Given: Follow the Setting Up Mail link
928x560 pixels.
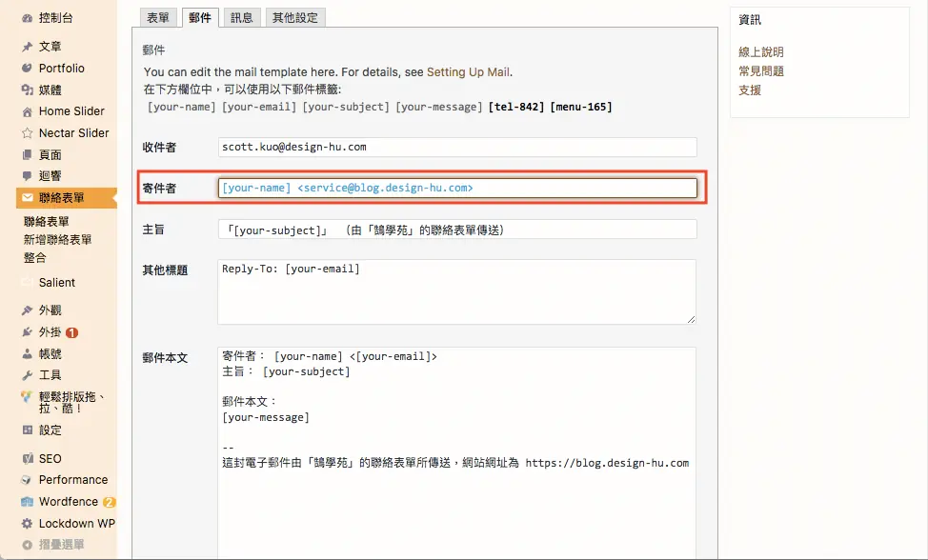Looking at the screenshot, I should point(468,72).
